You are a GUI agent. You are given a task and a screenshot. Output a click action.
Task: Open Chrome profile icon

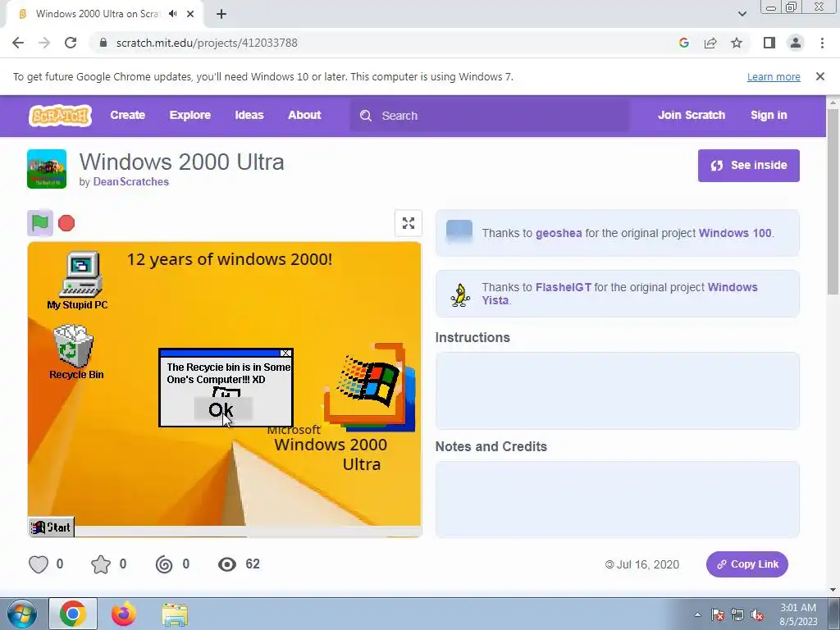[x=796, y=43]
